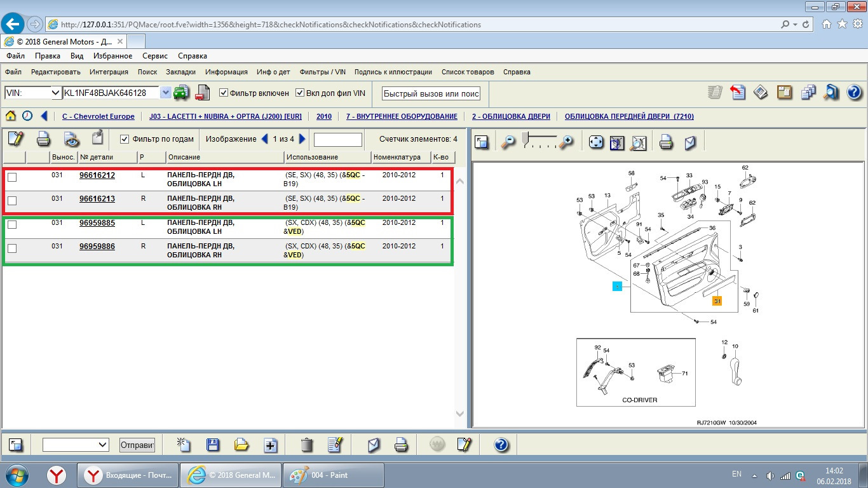Open the red arrow document icon
Image resolution: width=868 pixels, height=488 pixels.
pyautogui.click(x=738, y=93)
